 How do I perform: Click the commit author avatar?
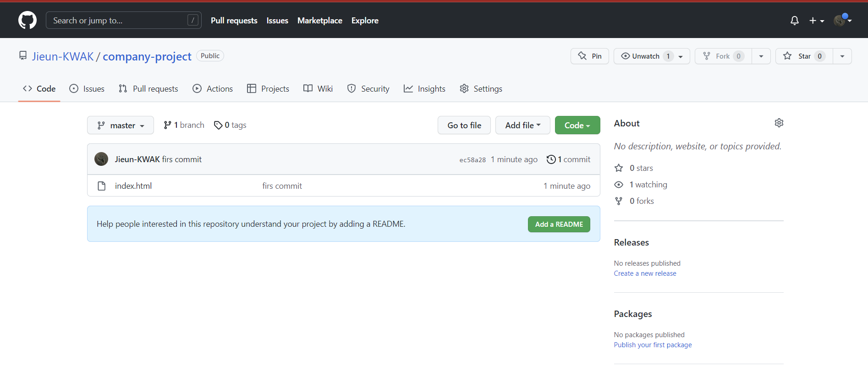(x=101, y=159)
